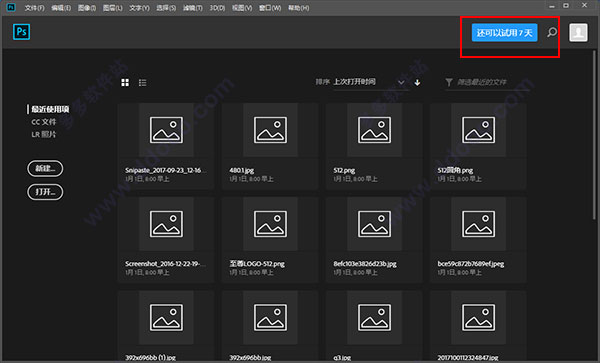This screenshot has width=600, height=363.
Task: Click the 打开... button
Action: pyautogui.click(x=45, y=192)
